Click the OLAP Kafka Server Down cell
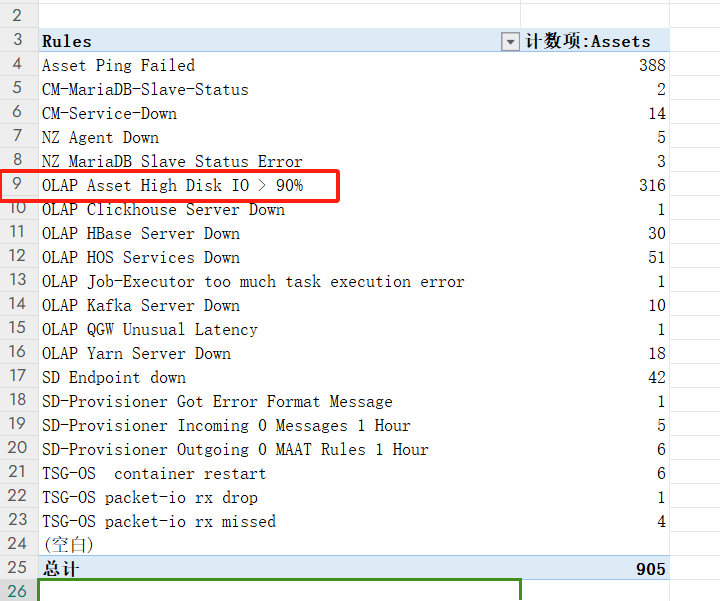The height and width of the screenshot is (601, 720). tap(140, 305)
